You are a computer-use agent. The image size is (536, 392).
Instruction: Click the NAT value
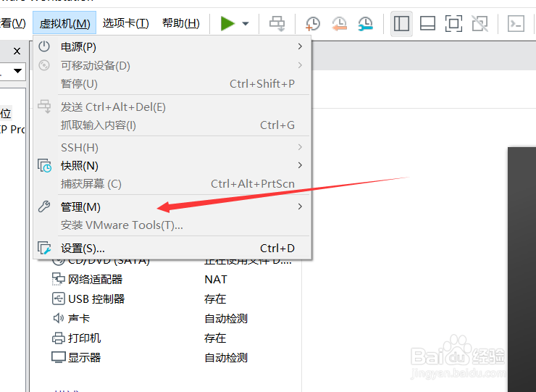216,280
